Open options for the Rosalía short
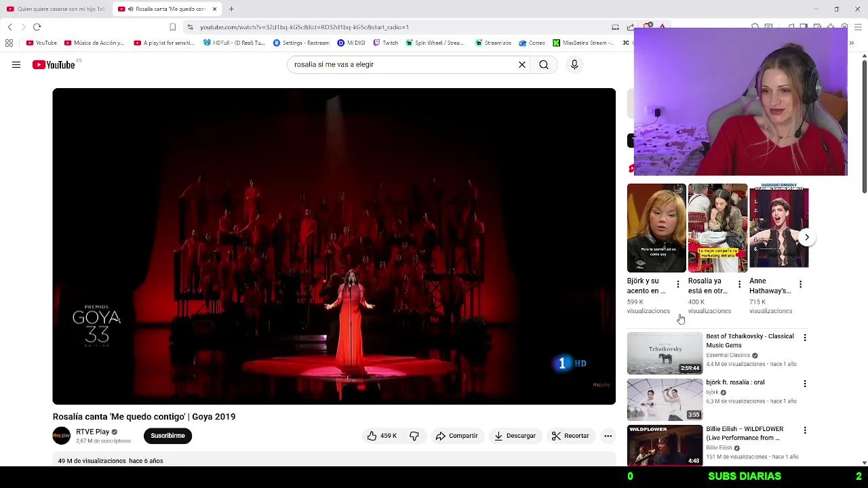868x488 pixels. 739,284
